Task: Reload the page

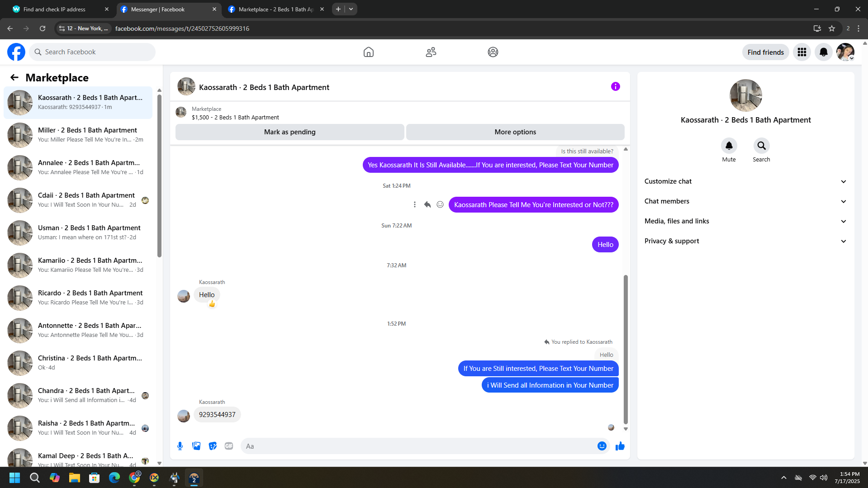Action: click(43, 28)
